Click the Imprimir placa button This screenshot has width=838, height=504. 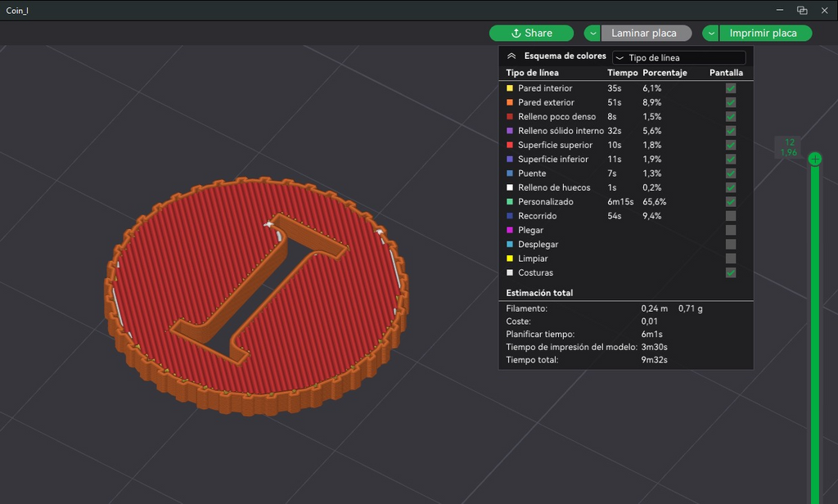[765, 34]
